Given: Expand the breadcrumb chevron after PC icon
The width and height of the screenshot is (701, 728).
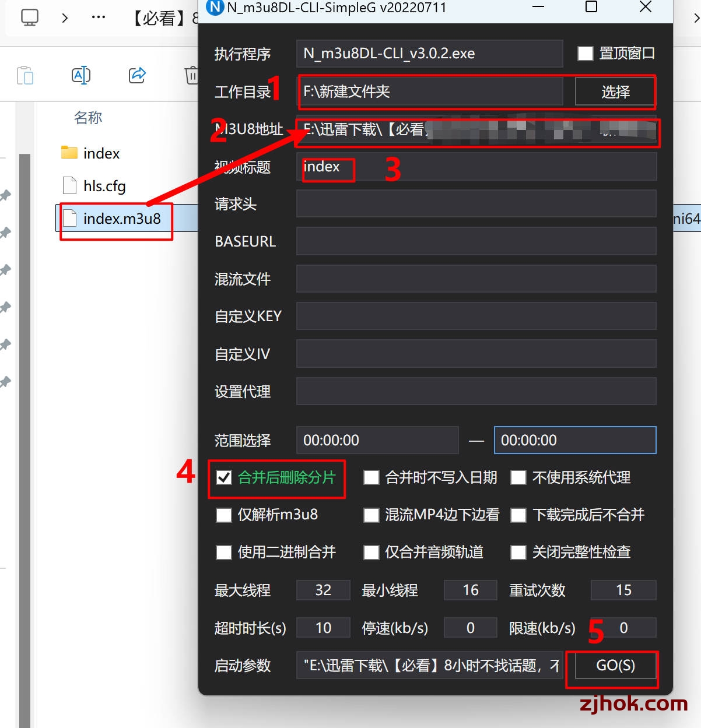Looking at the screenshot, I should pos(65,18).
